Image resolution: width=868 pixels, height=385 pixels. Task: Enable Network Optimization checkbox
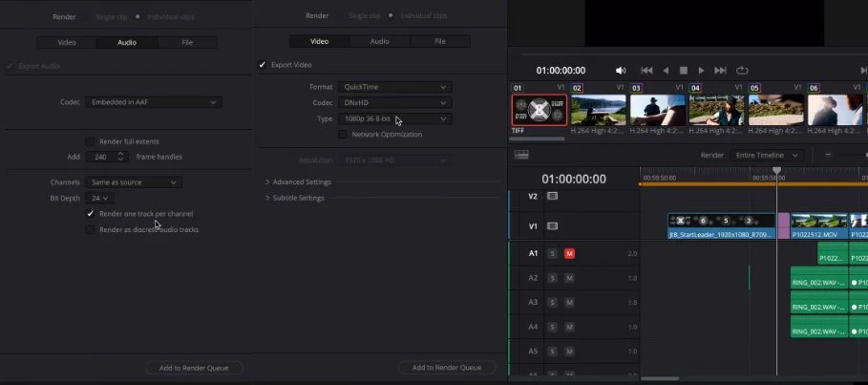tap(343, 134)
